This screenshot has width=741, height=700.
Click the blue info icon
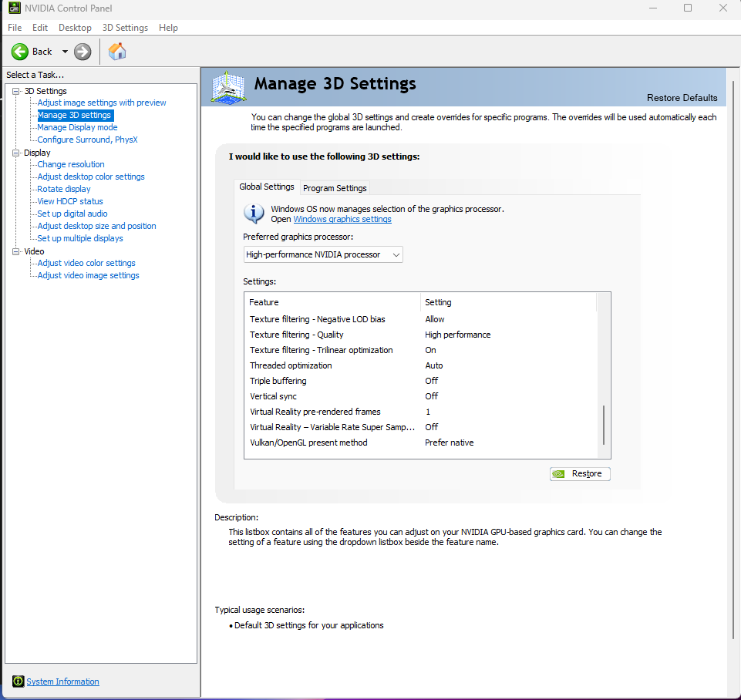pyautogui.click(x=254, y=213)
